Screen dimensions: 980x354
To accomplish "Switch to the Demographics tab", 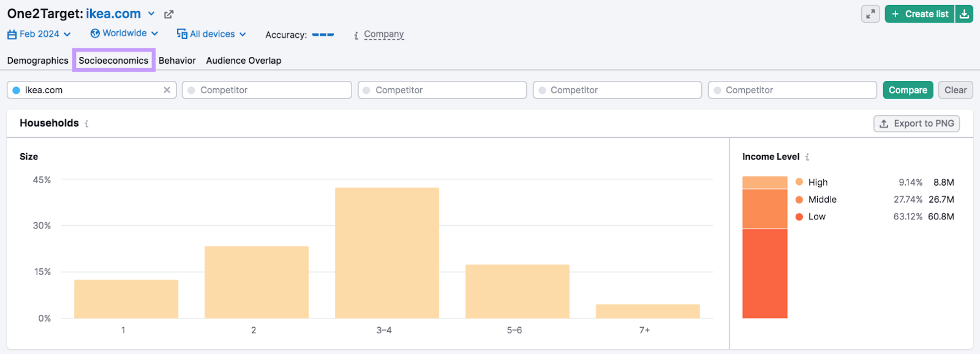I will pos(38,60).
